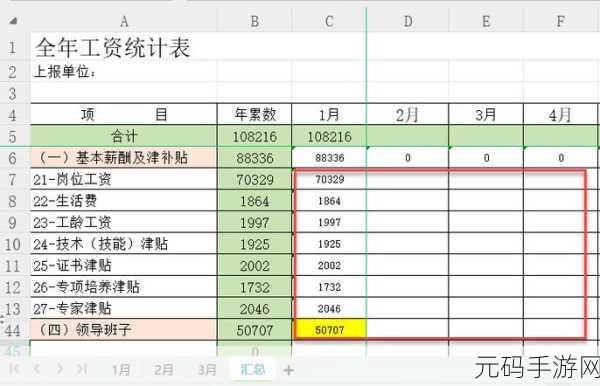This screenshot has height=386, width=600.
Task: Click the 年累数 header cell
Action: [x=254, y=114]
